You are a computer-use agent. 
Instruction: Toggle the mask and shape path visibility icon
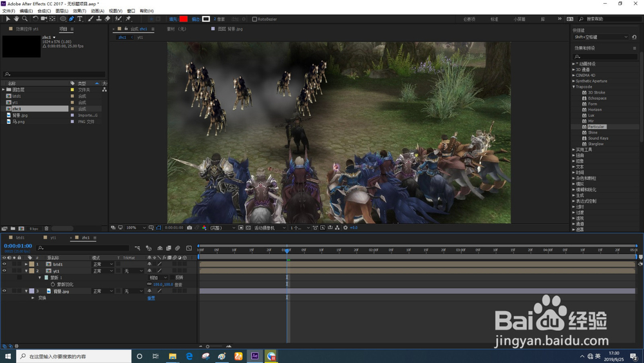[158, 228]
